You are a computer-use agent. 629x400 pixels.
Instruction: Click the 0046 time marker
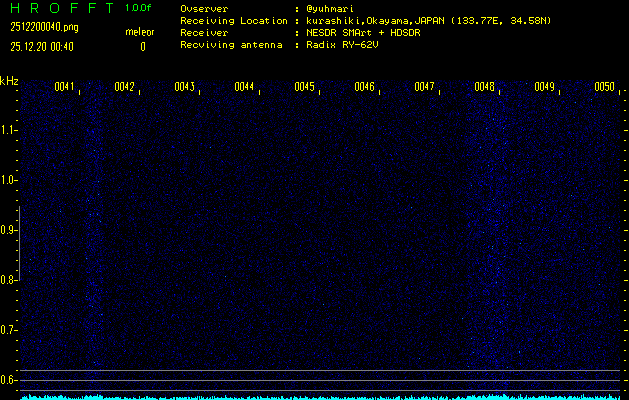pos(364,87)
